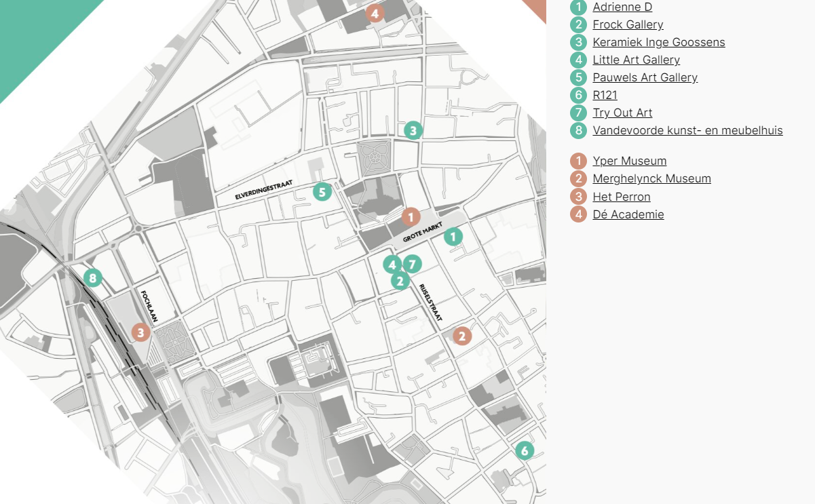Image resolution: width=815 pixels, height=504 pixels.
Task: Click the RIJSELSTRAAT street label
Action: [430, 303]
